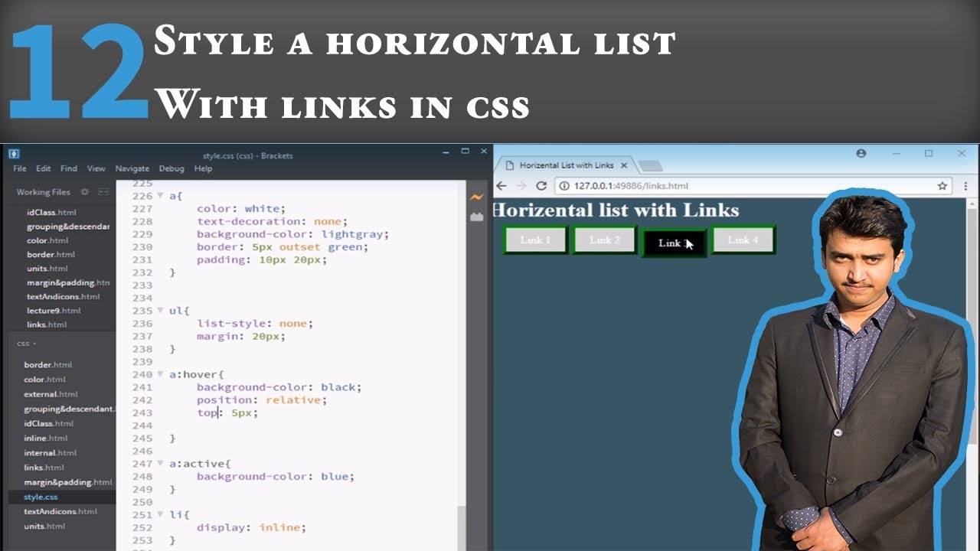Image resolution: width=980 pixels, height=551 pixels.
Task: Open internal.html in project tree
Action: pos(49,453)
